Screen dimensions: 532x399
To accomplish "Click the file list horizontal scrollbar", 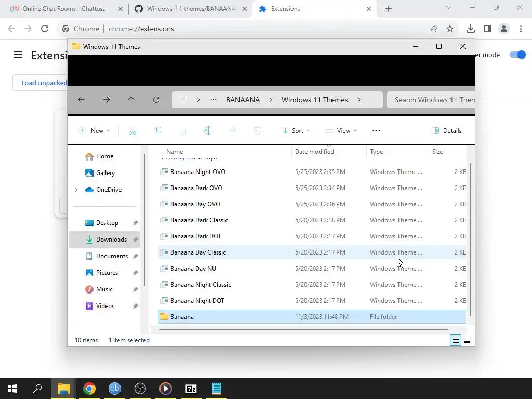I will coord(303,329).
